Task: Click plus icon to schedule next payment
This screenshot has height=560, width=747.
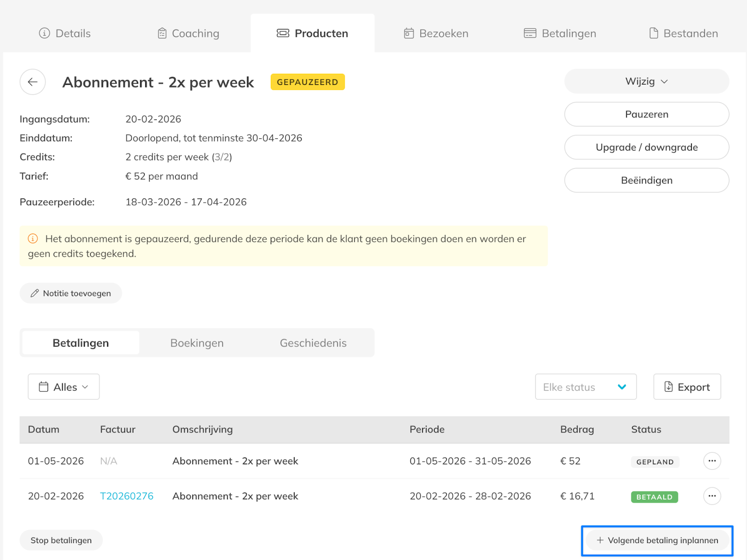Action: click(x=600, y=540)
